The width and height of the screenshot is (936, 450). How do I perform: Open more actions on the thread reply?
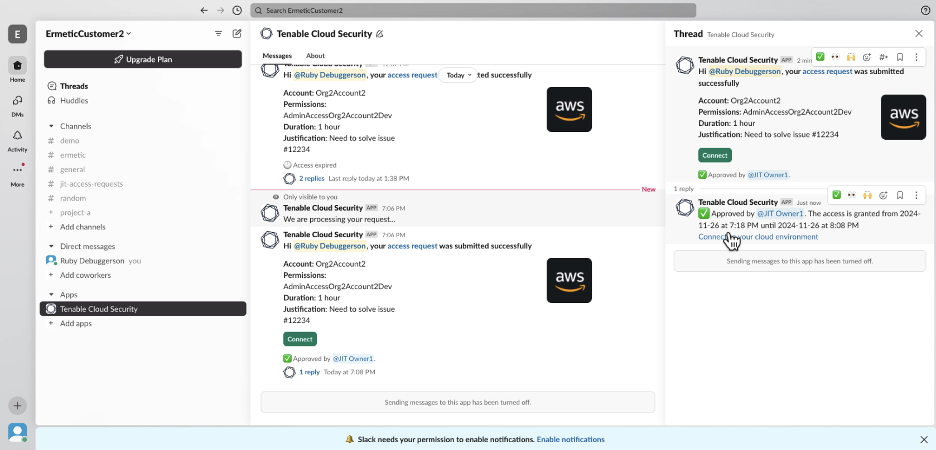[x=916, y=195]
